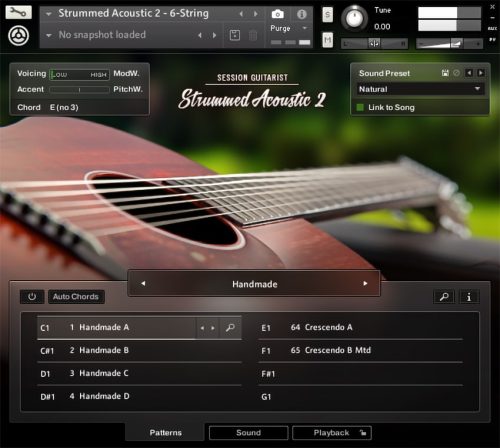
Task: Select the empty F#1 pattern slot
Action: click(361, 373)
